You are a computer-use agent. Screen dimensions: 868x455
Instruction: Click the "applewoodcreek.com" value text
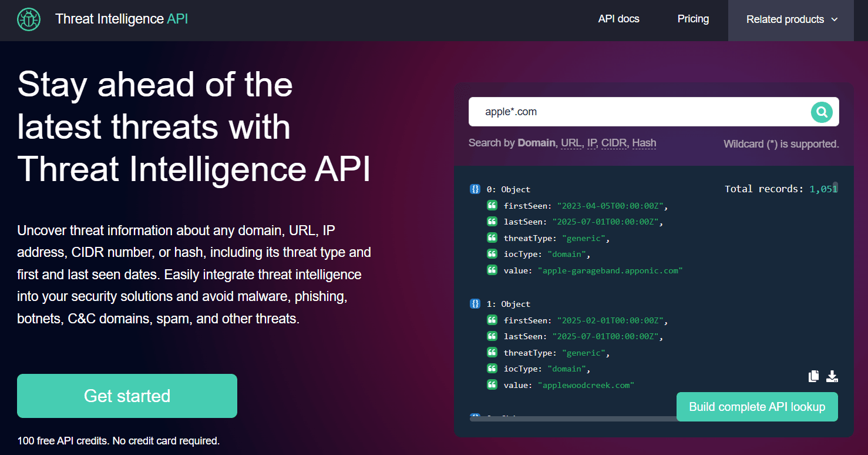[586, 385]
